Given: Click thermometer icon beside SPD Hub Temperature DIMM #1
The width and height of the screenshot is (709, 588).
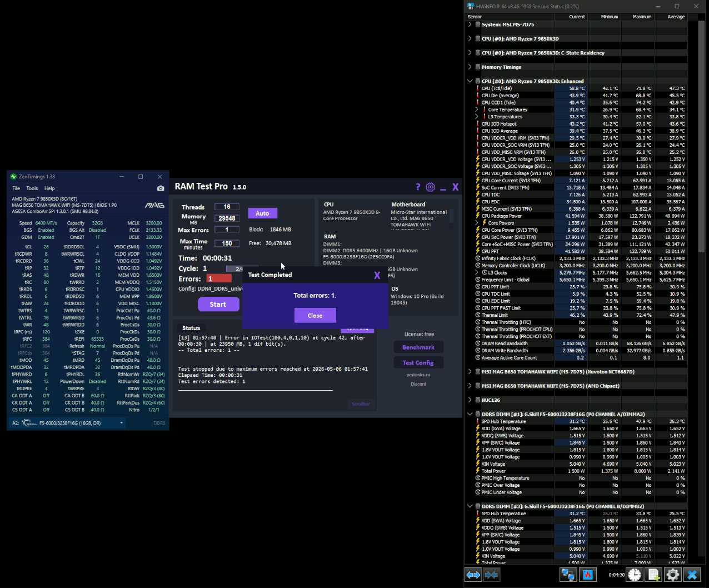Looking at the screenshot, I should coord(478,421).
